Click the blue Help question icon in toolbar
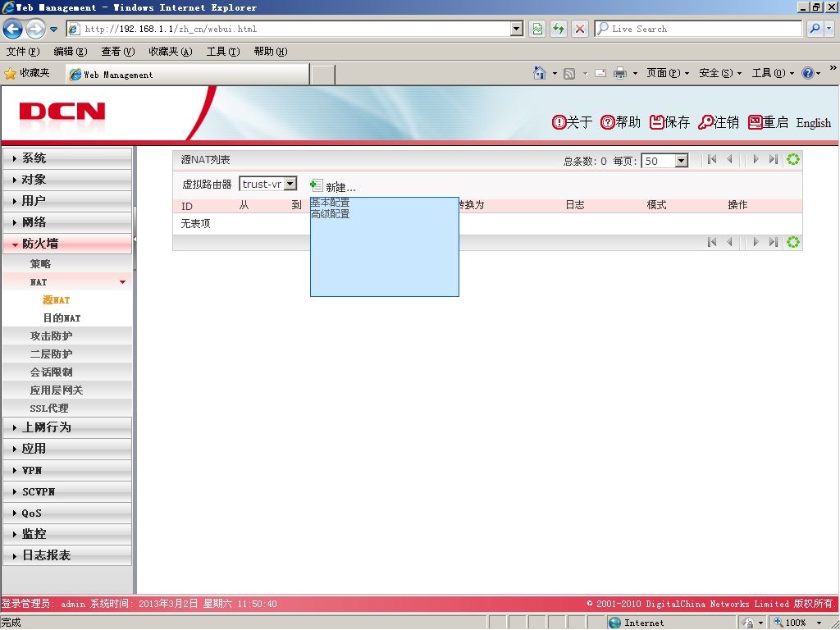 pyautogui.click(x=808, y=73)
